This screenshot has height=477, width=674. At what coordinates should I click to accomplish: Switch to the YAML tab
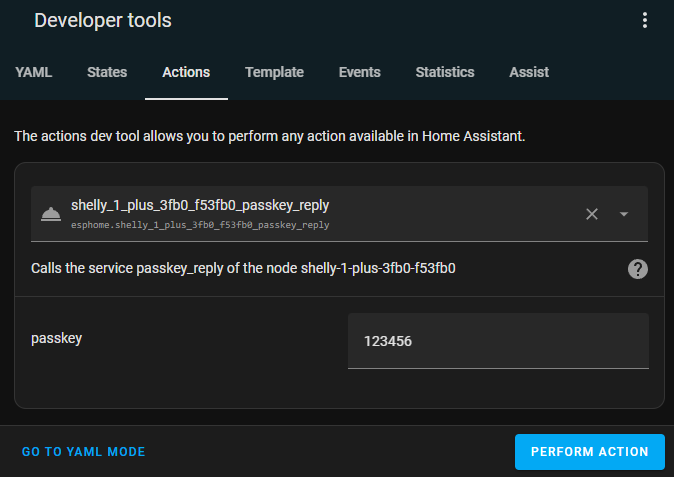[34, 72]
